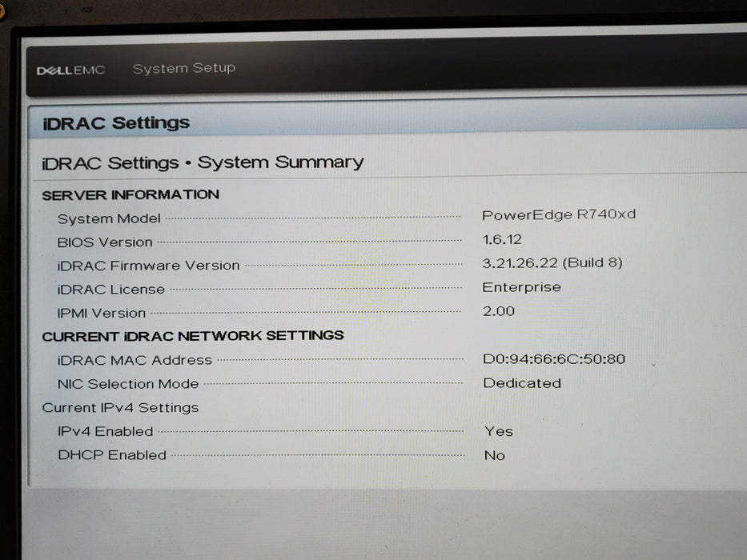Click the SERVER INFORMATION heading
The image size is (747, 560).
(131, 194)
